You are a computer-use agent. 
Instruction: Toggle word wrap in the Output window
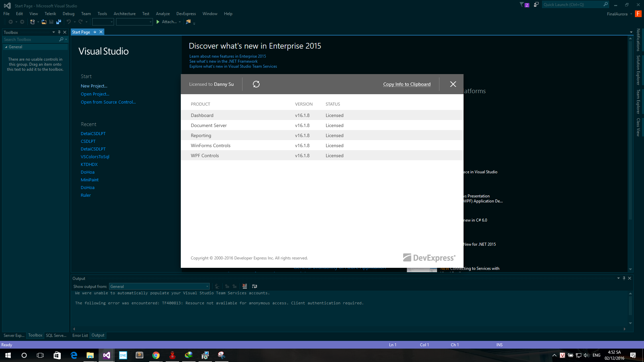tap(254, 286)
